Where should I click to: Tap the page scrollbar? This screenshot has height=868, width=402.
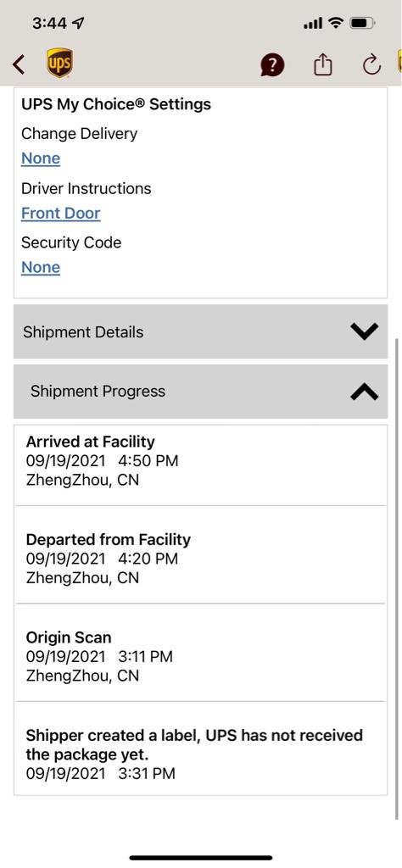point(396,578)
